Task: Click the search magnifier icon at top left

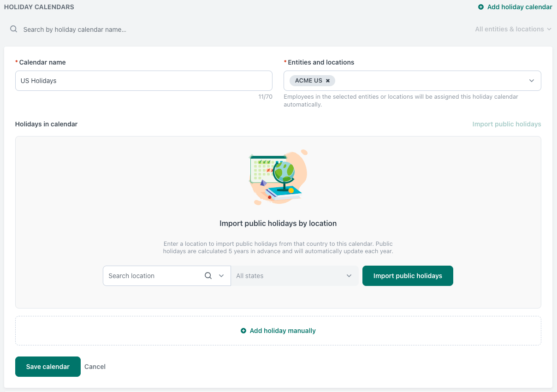Action: (13, 29)
